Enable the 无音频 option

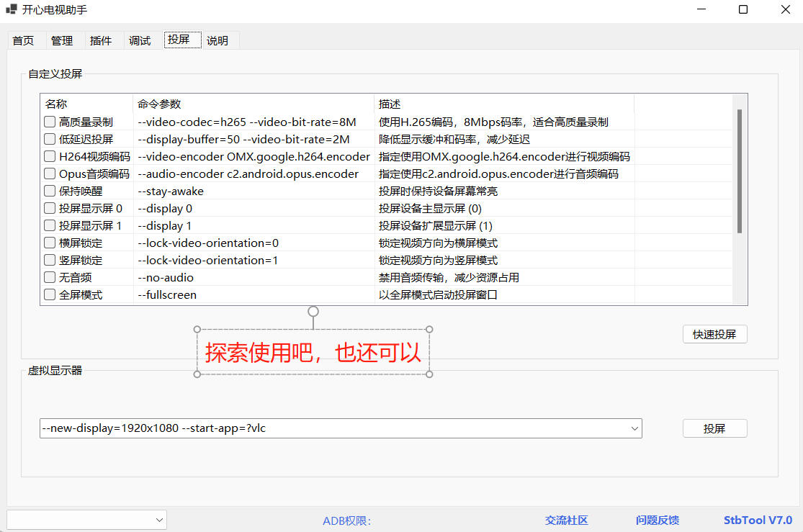pos(50,278)
